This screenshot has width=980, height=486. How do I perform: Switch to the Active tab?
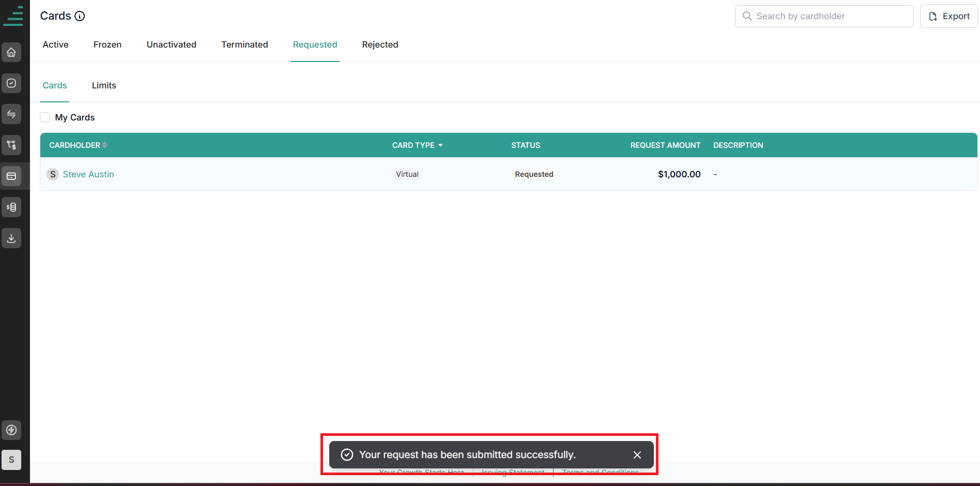point(56,44)
